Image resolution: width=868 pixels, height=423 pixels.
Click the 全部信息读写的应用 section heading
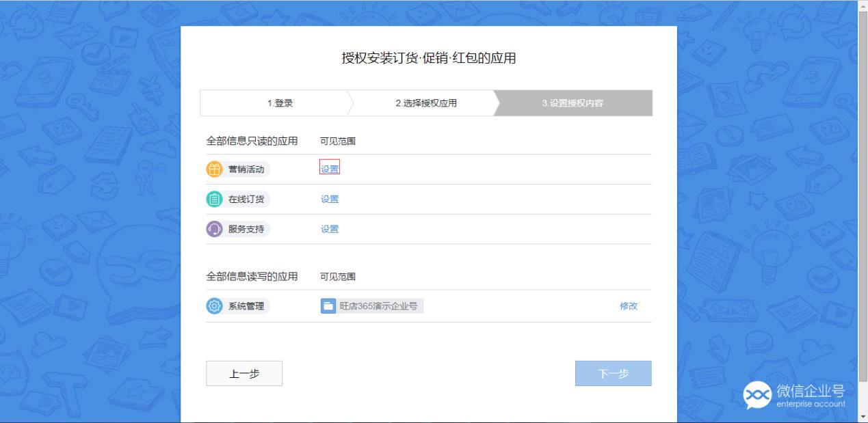point(252,277)
